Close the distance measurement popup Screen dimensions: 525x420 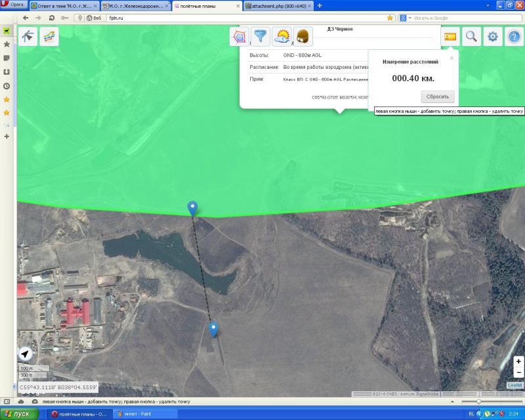451,58
